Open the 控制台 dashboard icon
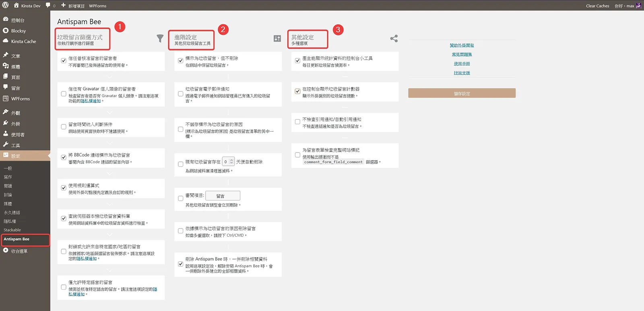Image resolution: width=644 pixels, height=311 pixels. coord(6,20)
